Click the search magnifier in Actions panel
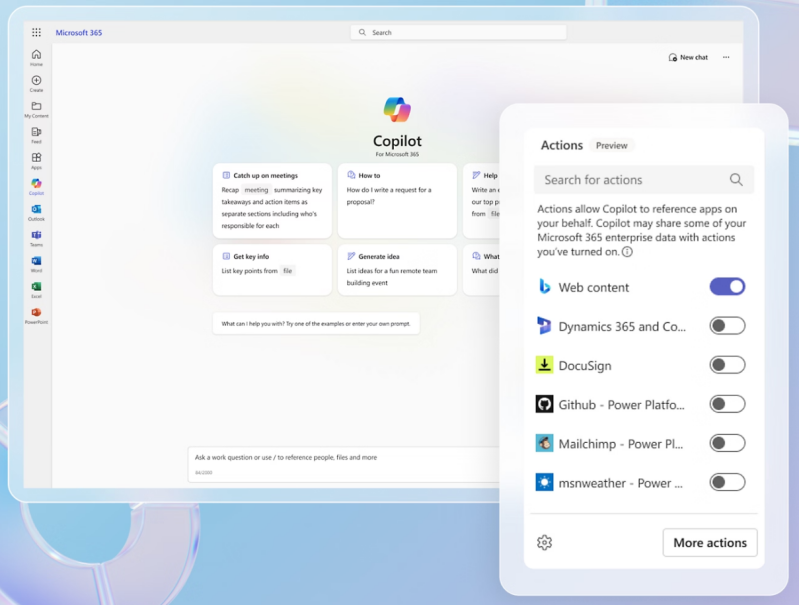799x605 pixels. pyautogui.click(x=736, y=179)
